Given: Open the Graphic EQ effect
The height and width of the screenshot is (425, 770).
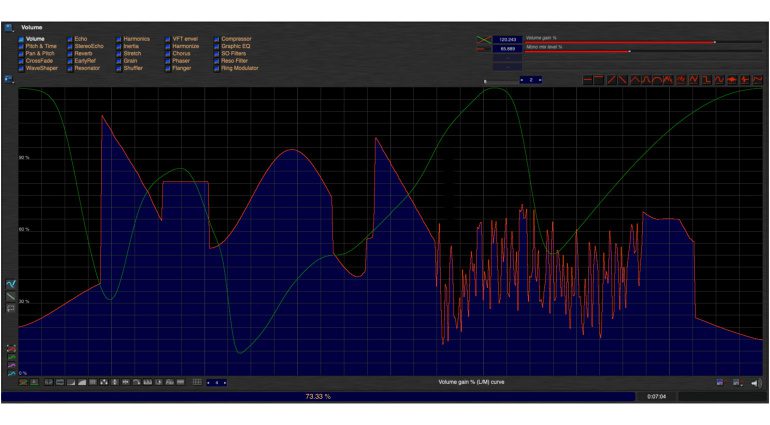Looking at the screenshot, I should point(236,46).
